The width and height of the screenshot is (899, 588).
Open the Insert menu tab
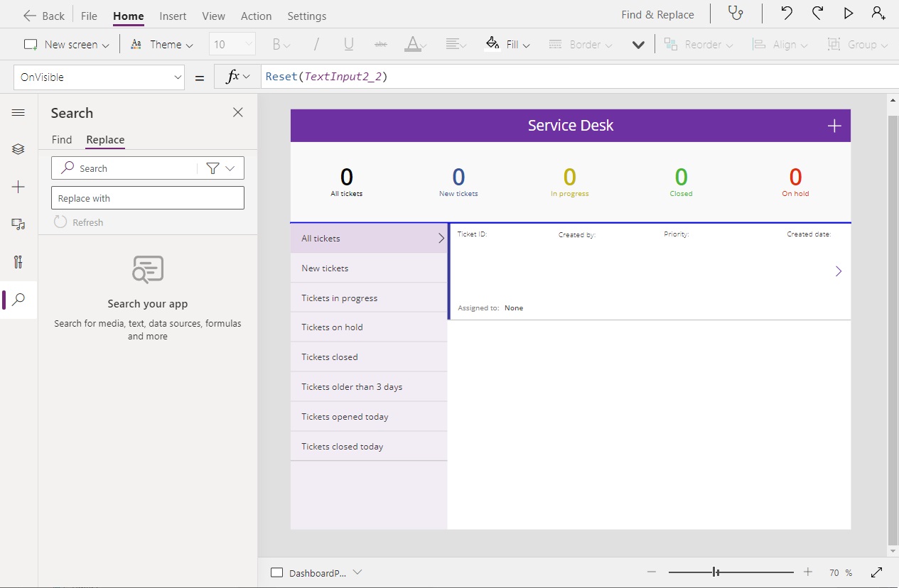point(173,16)
